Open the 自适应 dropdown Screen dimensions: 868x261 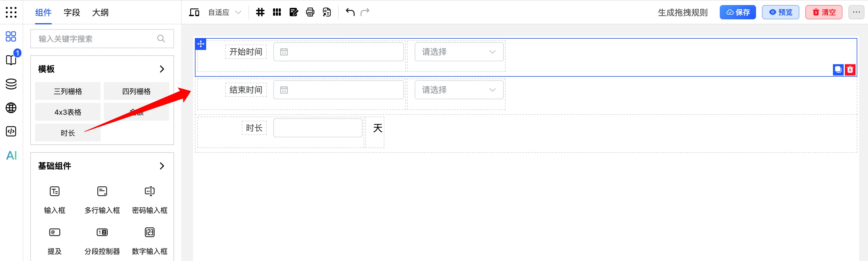coord(225,12)
